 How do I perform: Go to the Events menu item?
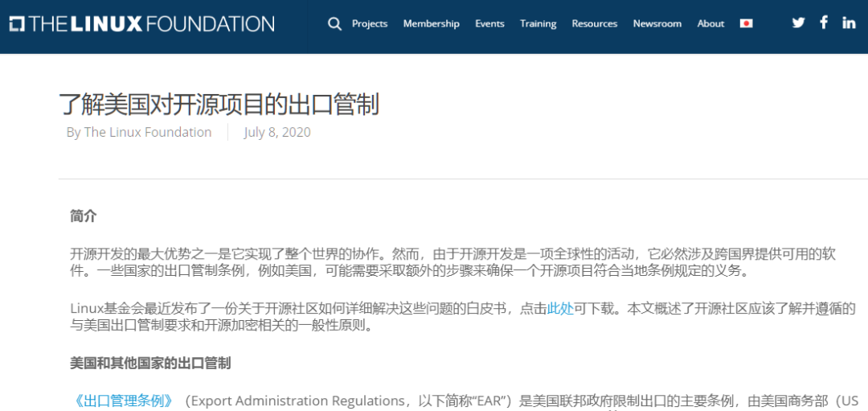[490, 24]
